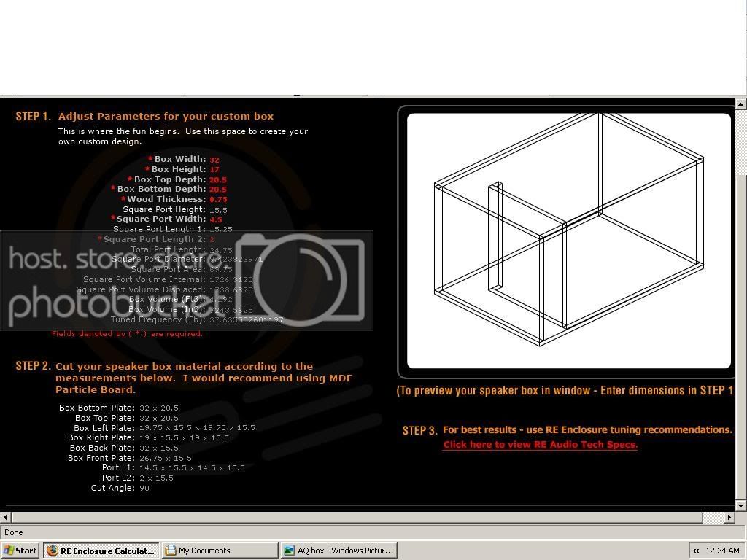Image resolution: width=747 pixels, height=560 pixels.
Task: Click the My Documents folder icon
Action: click(x=170, y=551)
